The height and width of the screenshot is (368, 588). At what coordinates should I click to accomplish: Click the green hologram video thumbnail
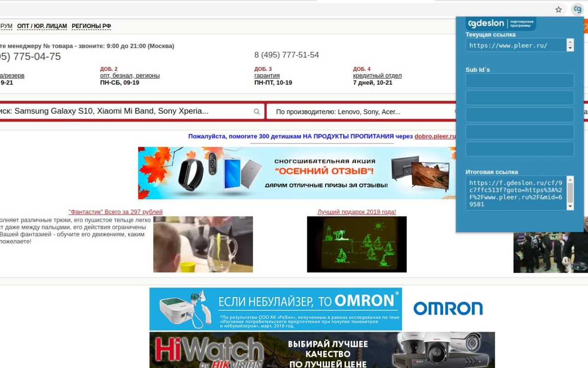356,244
